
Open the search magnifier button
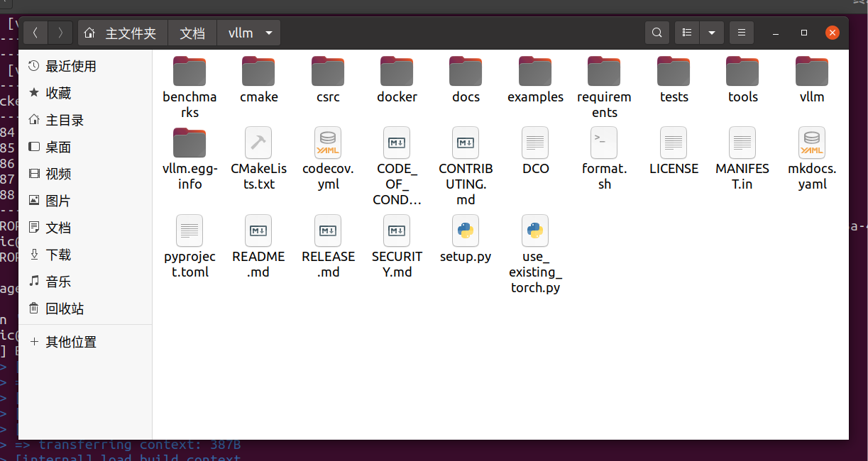(x=657, y=33)
